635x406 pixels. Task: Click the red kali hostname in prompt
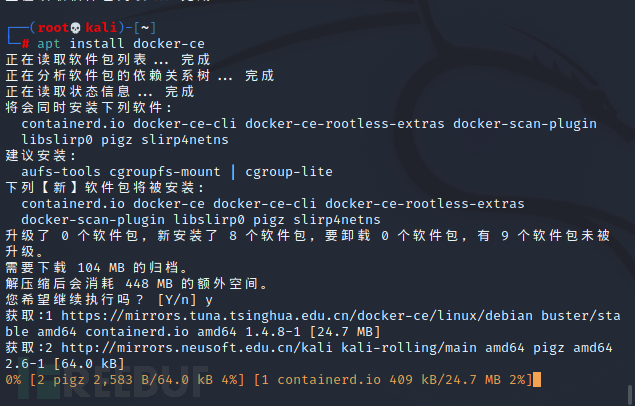point(101,28)
